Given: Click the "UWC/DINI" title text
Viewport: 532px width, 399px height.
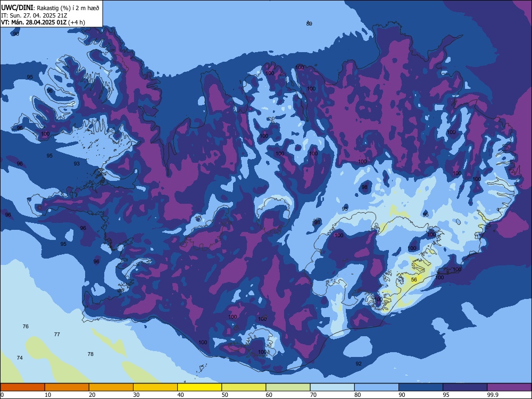Looking at the screenshot, I should 18,8.
